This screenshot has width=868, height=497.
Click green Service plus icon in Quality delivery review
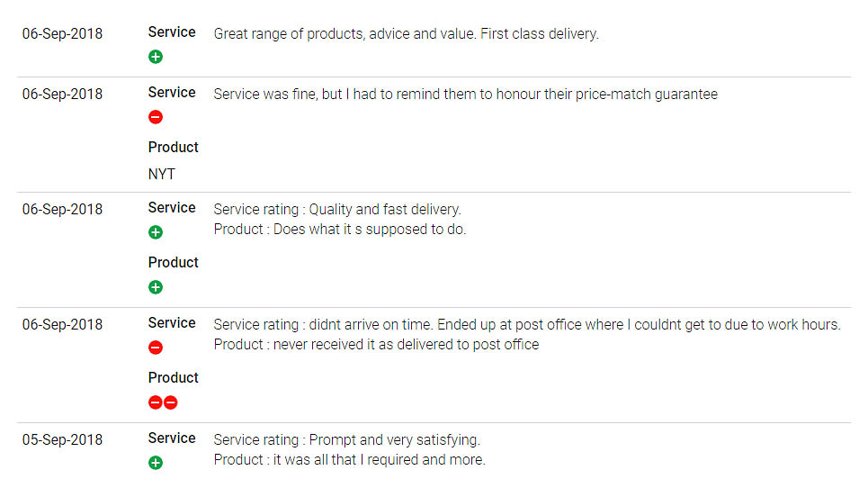(156, 232)
